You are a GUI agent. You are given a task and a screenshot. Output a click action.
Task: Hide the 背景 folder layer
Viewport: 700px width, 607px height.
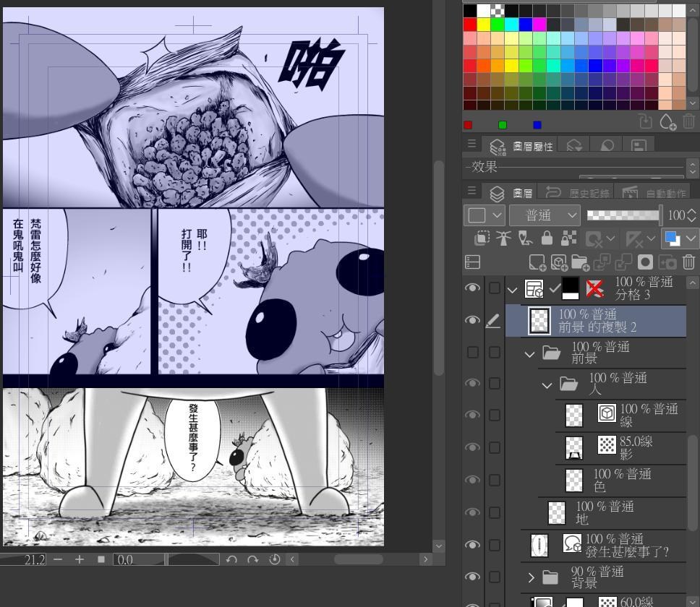coord(472,577)
